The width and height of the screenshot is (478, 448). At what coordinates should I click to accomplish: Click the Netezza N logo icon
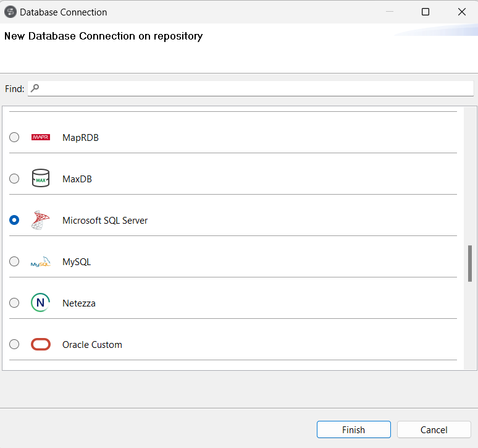(x=40, y=303)
